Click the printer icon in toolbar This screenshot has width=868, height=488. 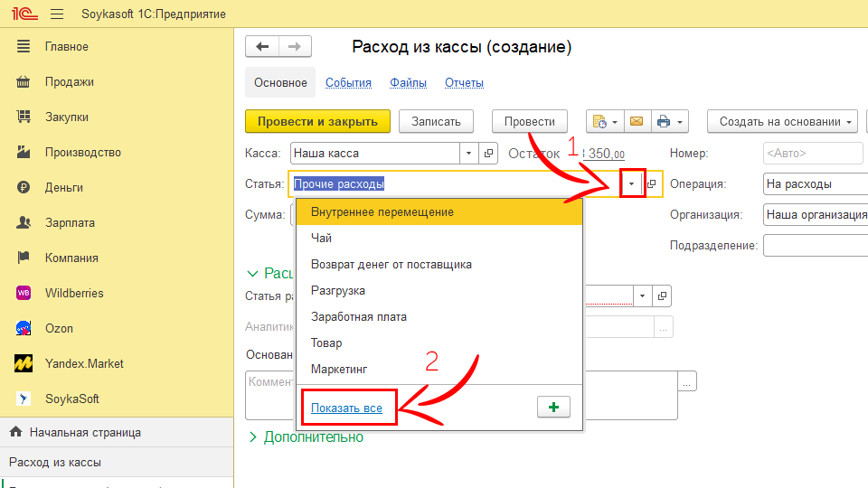point(664,121)
